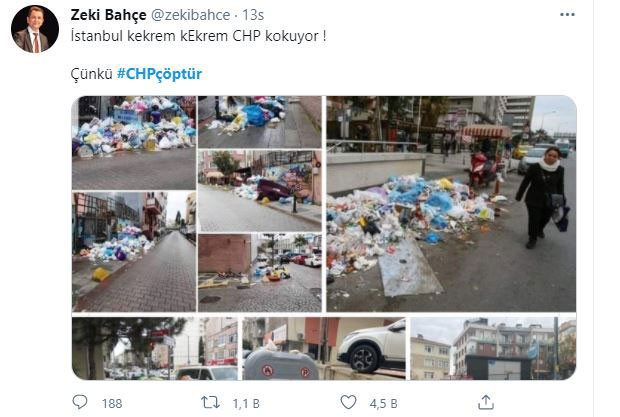Open Zeki Bahçe's profile picture
Image resolution: width=620 pixels, height=417 pixels.
click(x=35, y=29)
